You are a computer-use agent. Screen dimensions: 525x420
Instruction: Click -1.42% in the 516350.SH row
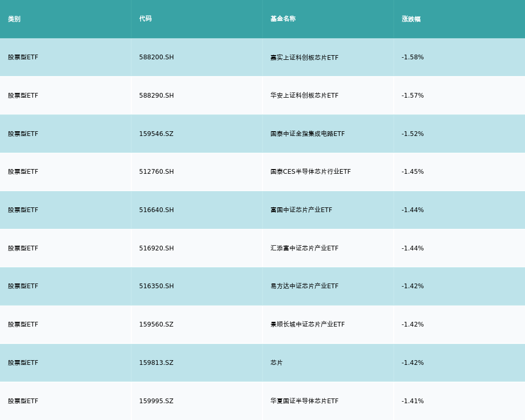click(x=413, y=286)
